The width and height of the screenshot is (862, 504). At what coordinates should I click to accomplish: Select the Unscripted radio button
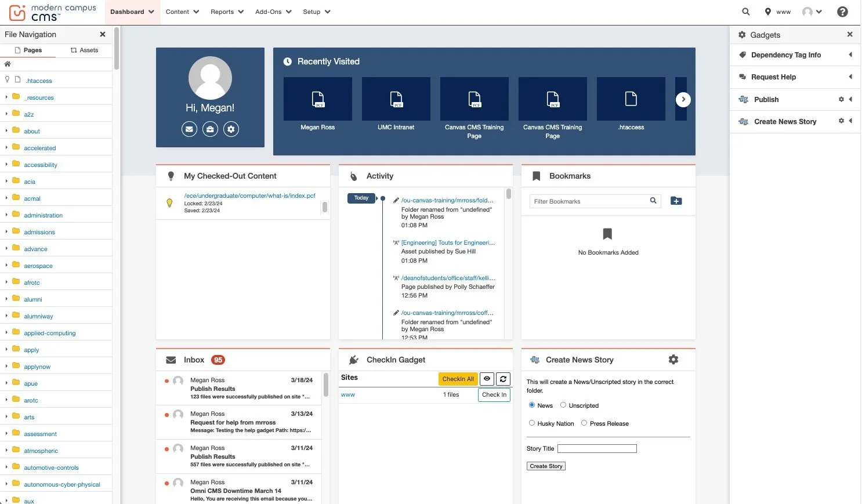[x=563, y=405]
